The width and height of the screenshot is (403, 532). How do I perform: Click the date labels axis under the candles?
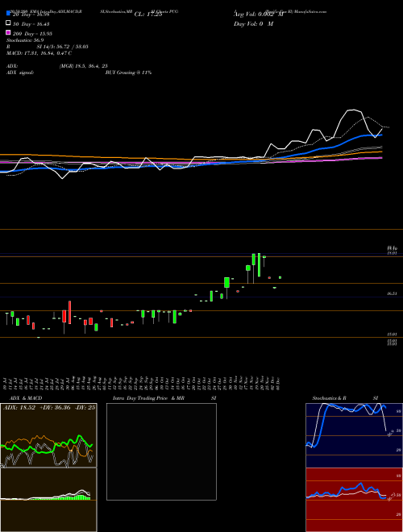(x=143, y=383)
